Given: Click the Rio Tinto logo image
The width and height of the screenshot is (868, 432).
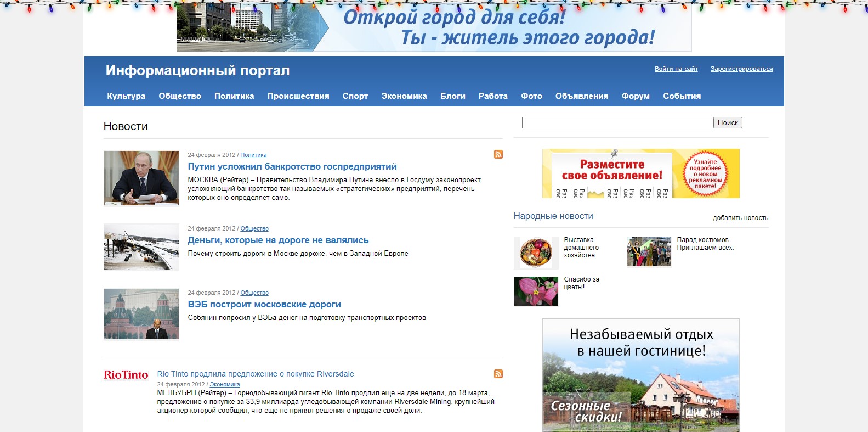Looking at the screenshot, I should [x=126, y=375].
